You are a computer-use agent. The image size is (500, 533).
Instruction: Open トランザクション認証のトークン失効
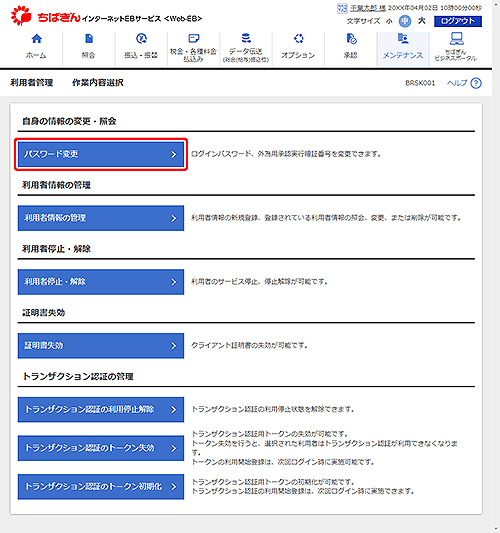[101, 448]
